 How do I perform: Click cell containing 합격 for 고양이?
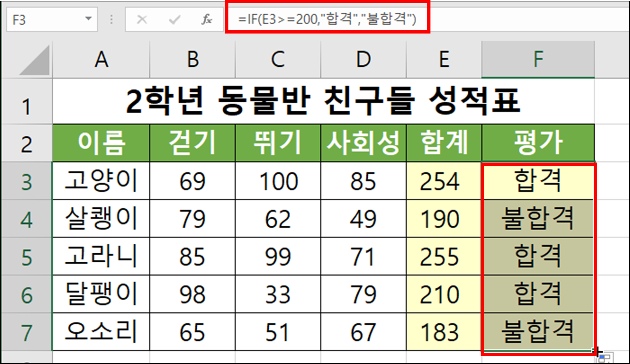(538, 181)
